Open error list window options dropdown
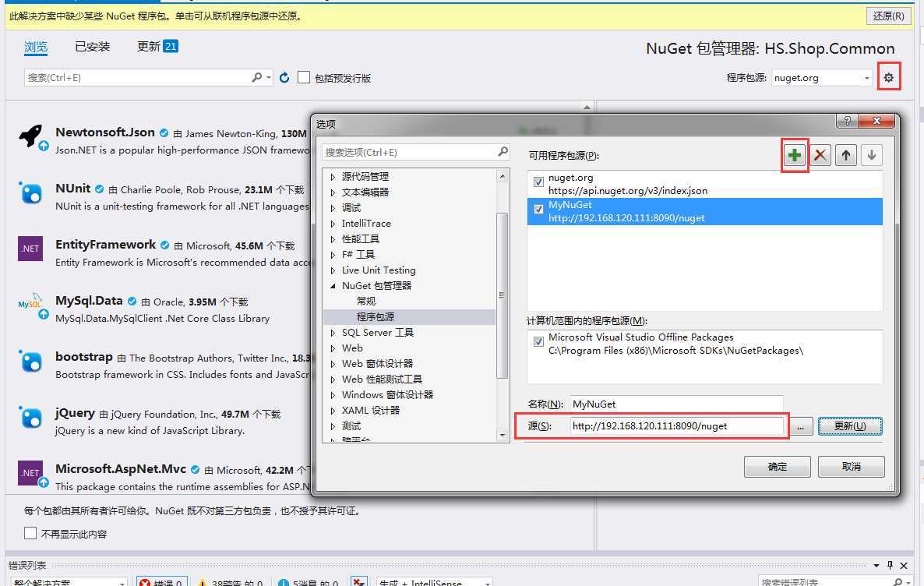 tap(876, 566)
